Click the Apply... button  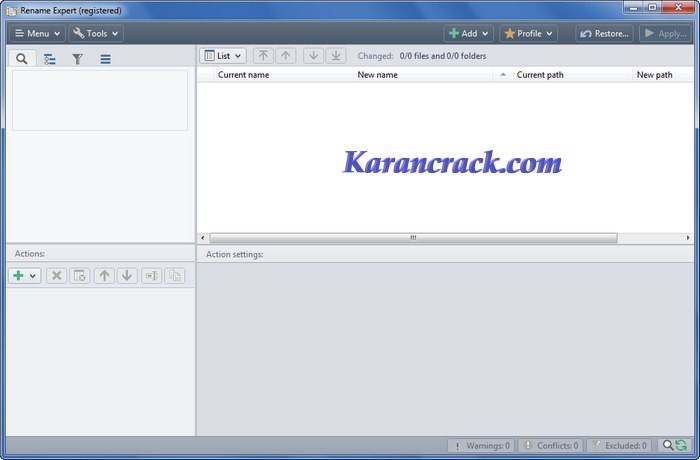[x=666, y=33]
